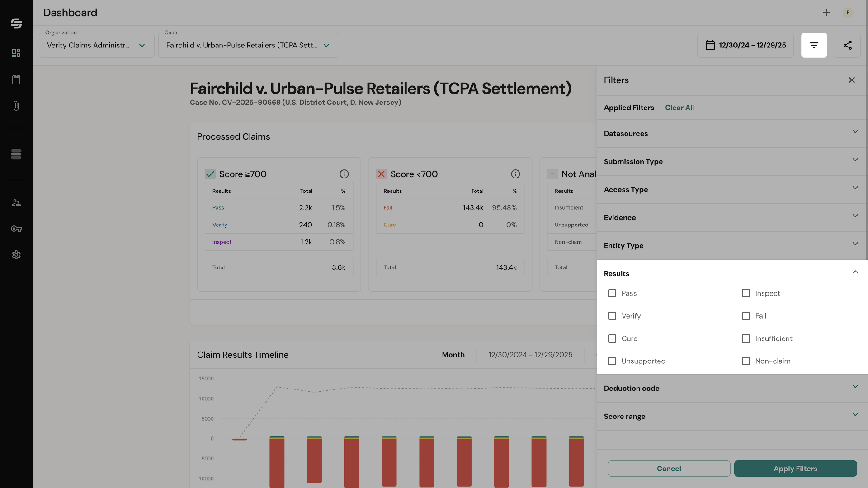Click the info icon for Score <700
Screen dimensions: 868x488
(515, 174)
